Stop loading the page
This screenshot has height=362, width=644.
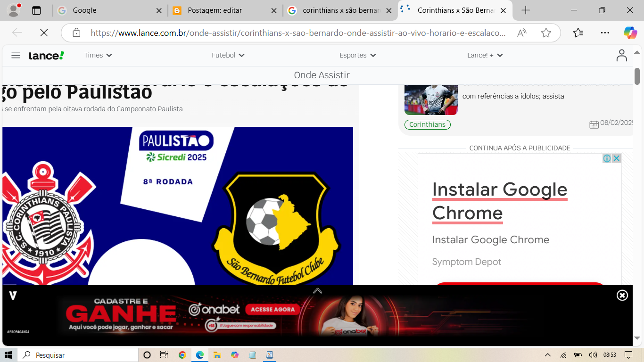44,33
